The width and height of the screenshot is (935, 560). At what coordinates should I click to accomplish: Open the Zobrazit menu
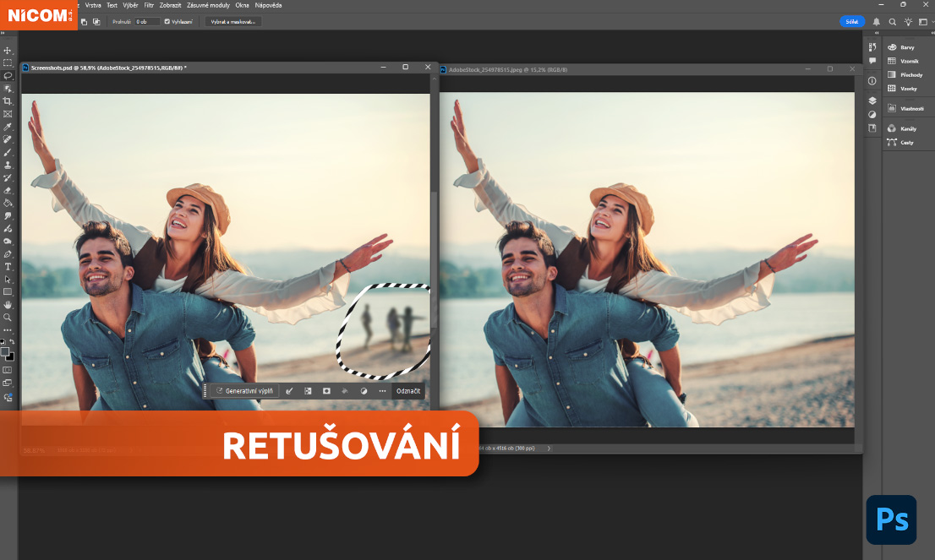point(171,5)
